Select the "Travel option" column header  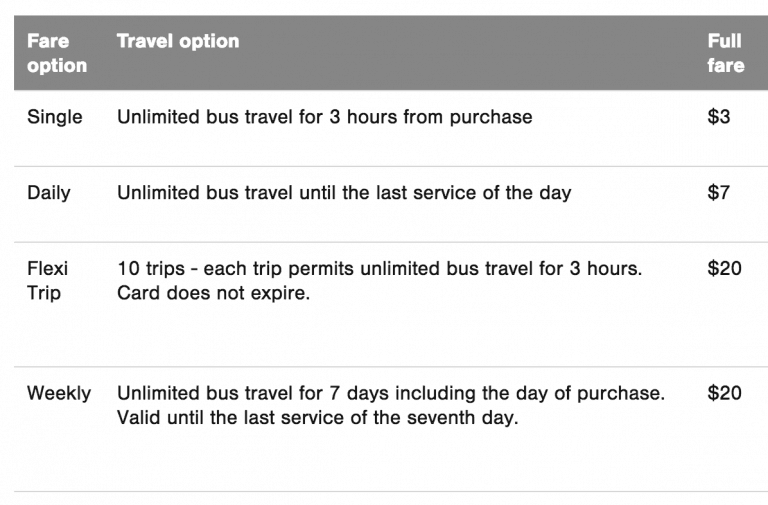[x=178, y=41]
